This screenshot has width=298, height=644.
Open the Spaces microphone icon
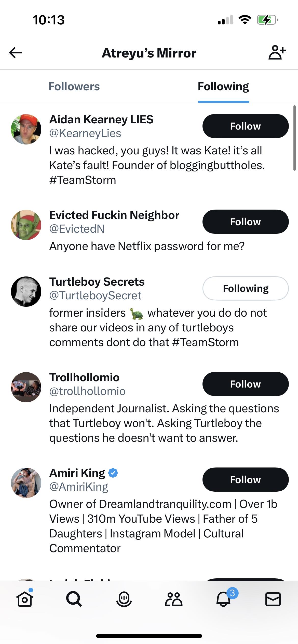click(124, 599)
